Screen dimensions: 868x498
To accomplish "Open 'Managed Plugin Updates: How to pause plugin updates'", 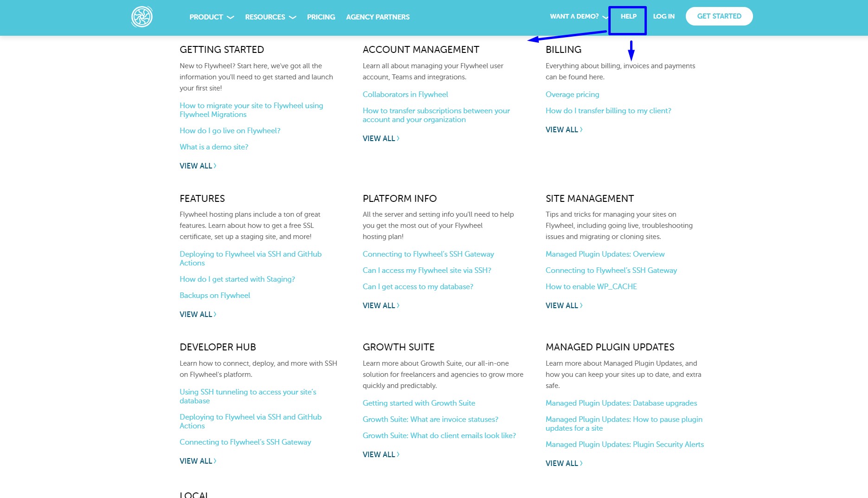I will [624, 424].
